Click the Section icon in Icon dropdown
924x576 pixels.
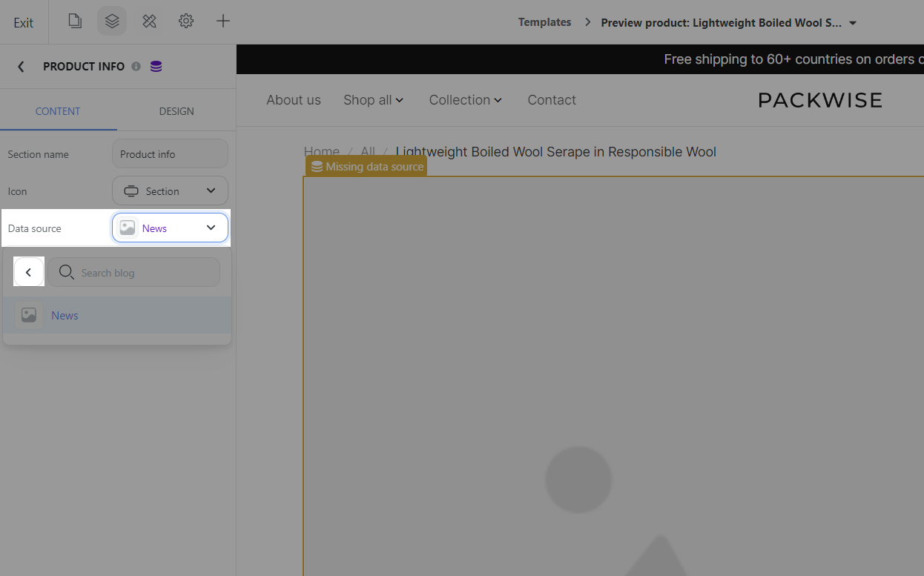(131, 191)
